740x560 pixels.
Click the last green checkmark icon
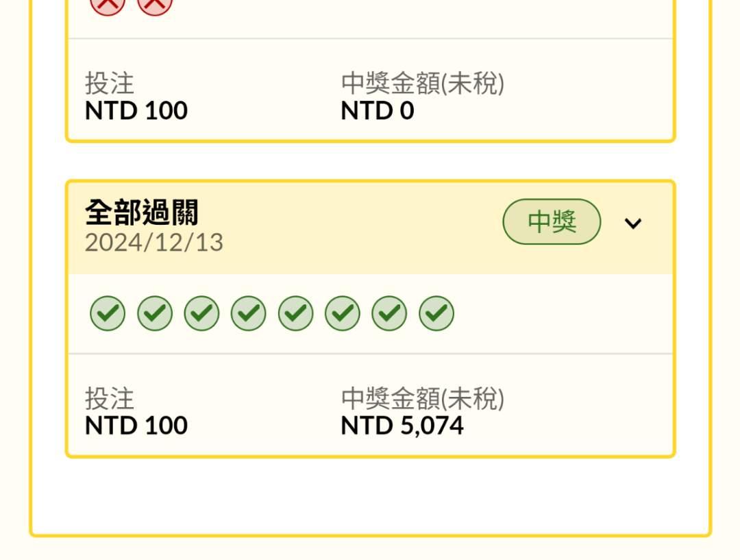pos(436,313)
